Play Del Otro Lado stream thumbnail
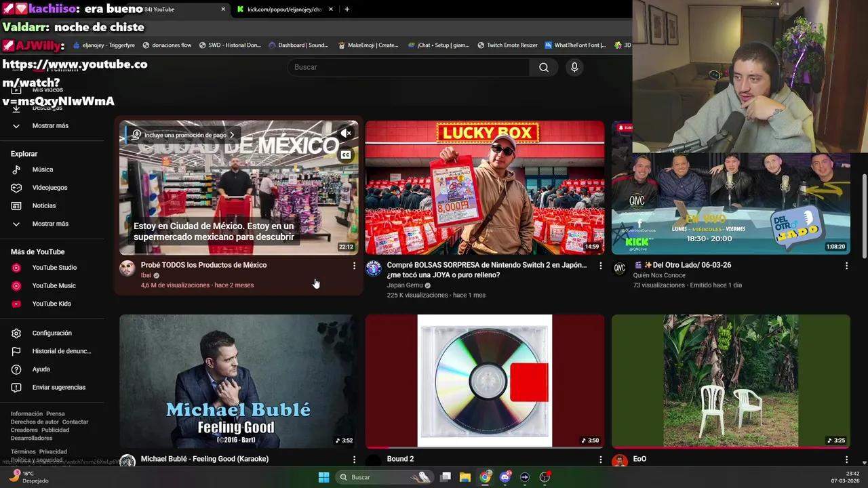This screenshot has height=488, width=868. coord(730,203)
